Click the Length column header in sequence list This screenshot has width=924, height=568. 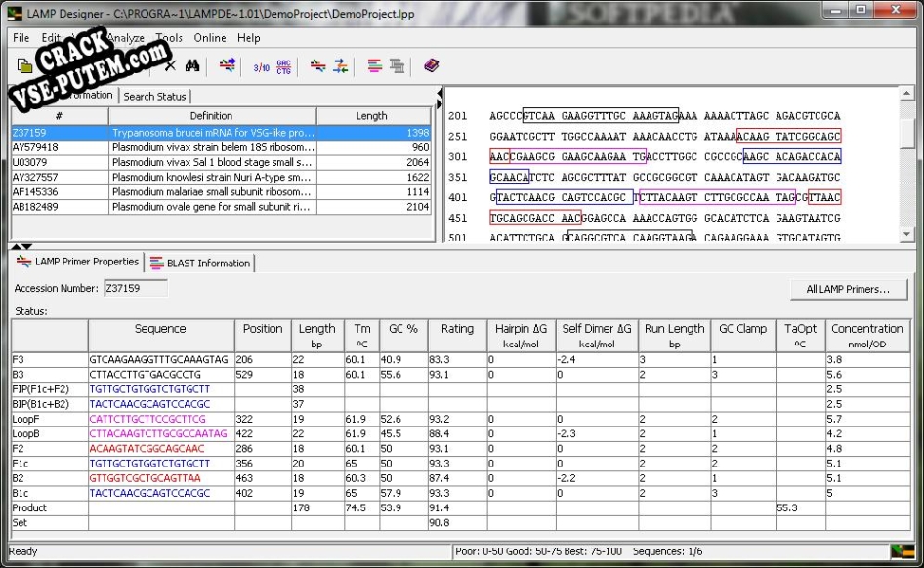(373, 116)
